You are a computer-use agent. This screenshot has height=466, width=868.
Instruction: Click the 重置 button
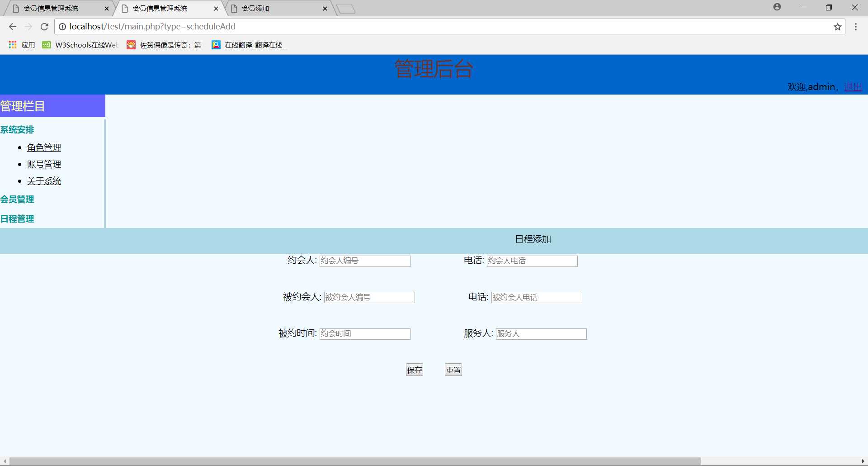pyautogui.click(x=453, y=370)
